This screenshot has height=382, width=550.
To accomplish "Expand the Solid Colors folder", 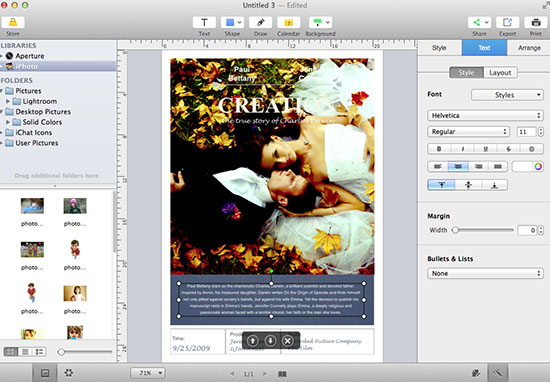I will coord(8,122).
